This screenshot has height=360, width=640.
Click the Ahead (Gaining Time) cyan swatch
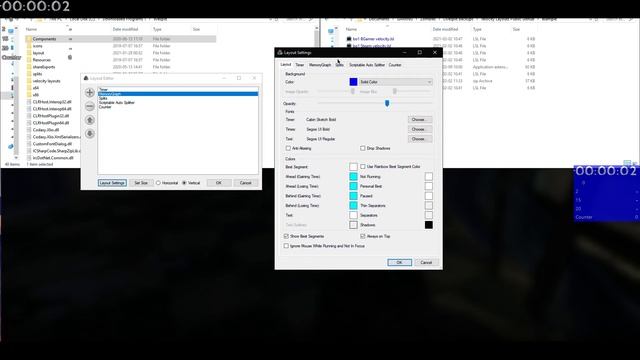click(353, 177)
